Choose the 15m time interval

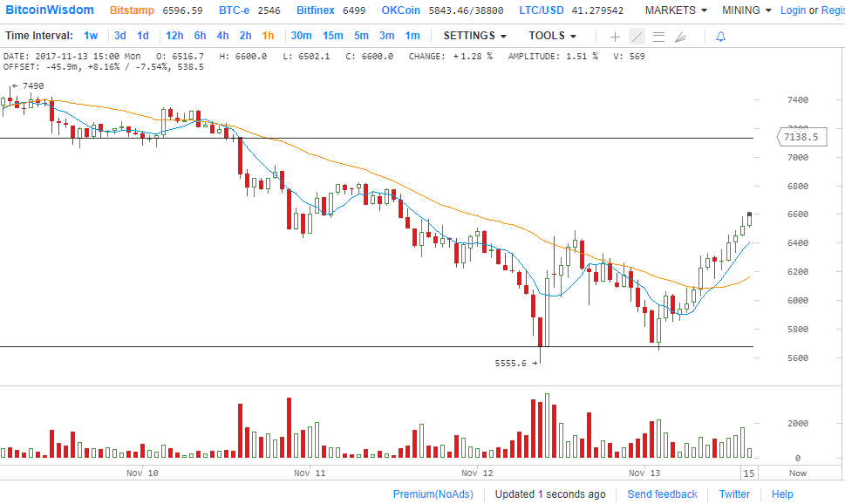pyautogui.click(x=332, y=36)
